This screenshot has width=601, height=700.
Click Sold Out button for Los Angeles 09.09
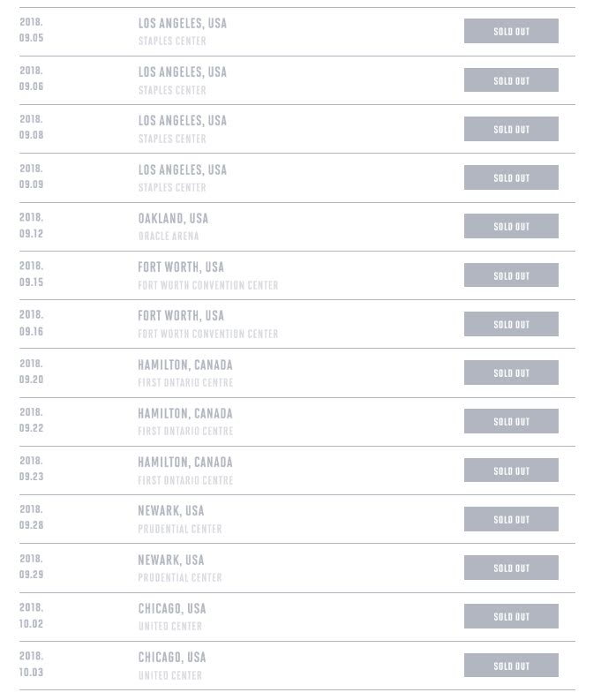511,177
